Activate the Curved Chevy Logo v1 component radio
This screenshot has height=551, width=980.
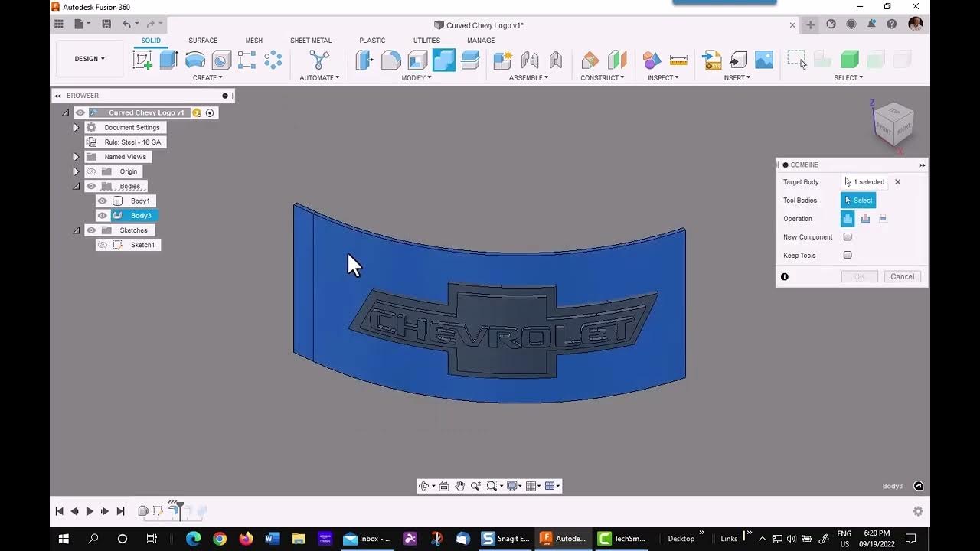[x=210, y=112]
